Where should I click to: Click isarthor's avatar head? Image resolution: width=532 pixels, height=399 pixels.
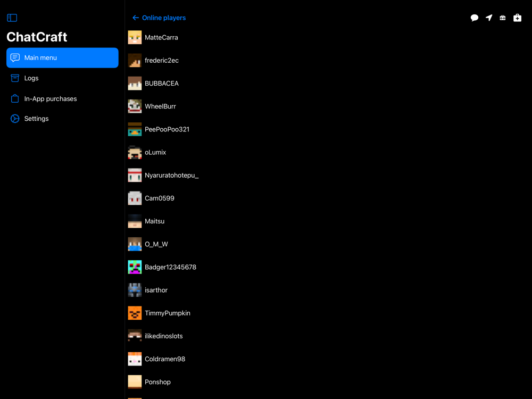135,290
